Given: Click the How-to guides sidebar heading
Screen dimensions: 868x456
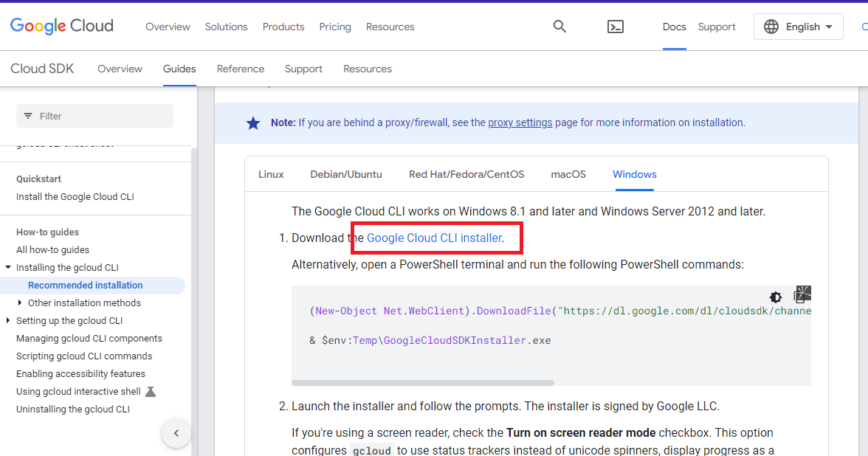Looking at the screenshot, I should (47, 232).
